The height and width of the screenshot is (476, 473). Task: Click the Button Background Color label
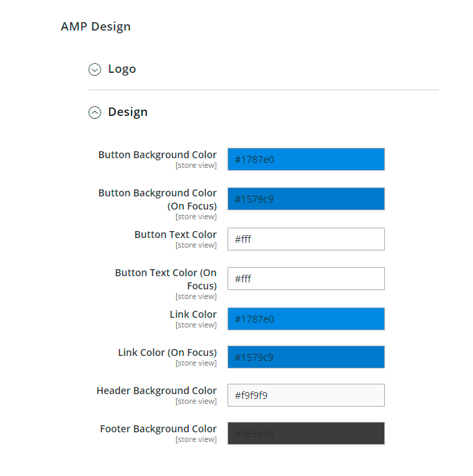(157, 155)
